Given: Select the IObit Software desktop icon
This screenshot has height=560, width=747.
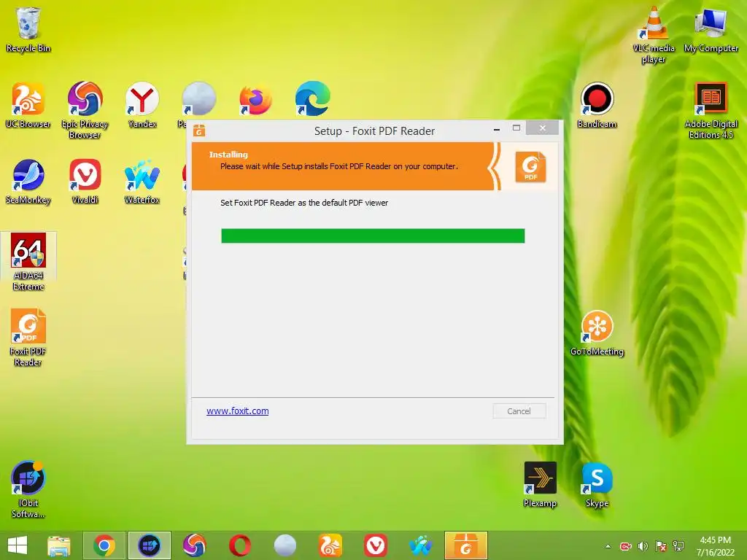Looking at the screenshot, I should [28, 489].
